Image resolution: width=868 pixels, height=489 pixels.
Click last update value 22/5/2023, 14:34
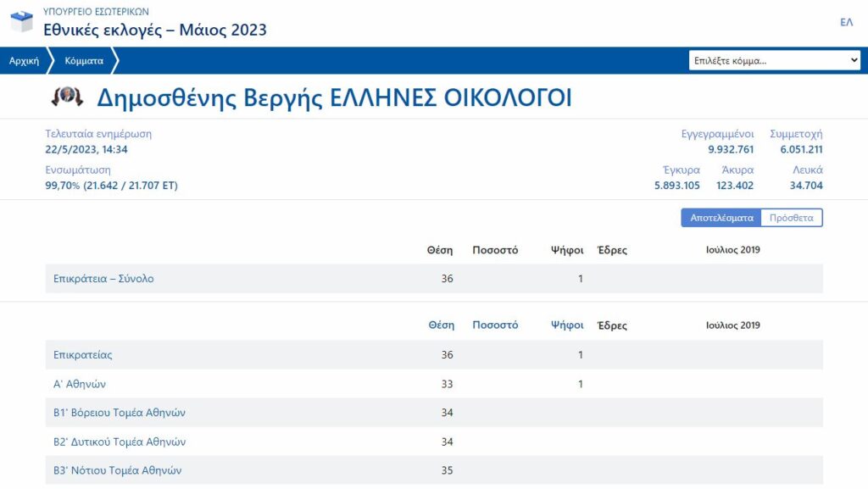[86, 149]
